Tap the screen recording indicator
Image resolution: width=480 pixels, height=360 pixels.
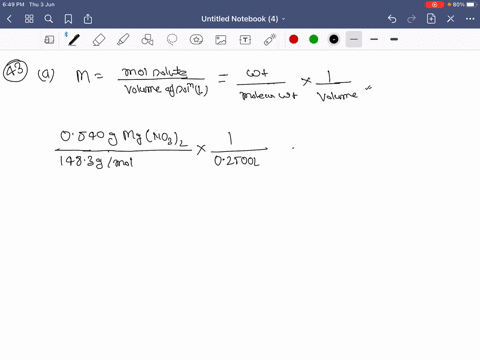tap(434, 5)
